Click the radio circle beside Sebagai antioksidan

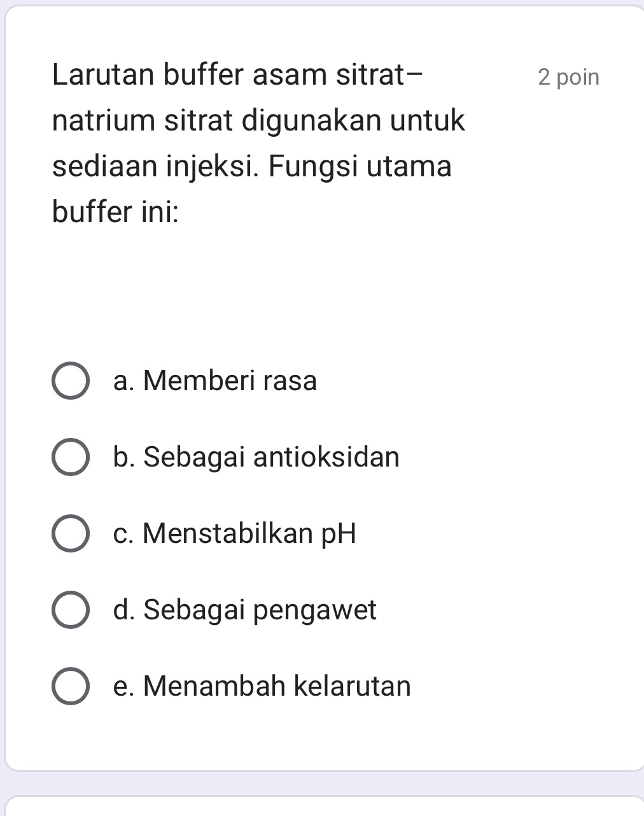pos(72,458)
